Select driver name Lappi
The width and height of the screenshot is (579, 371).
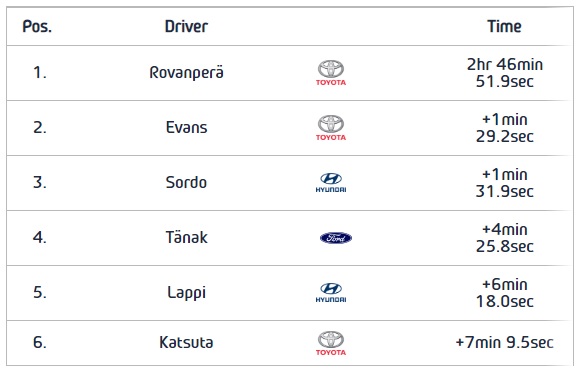click(186, 293)
